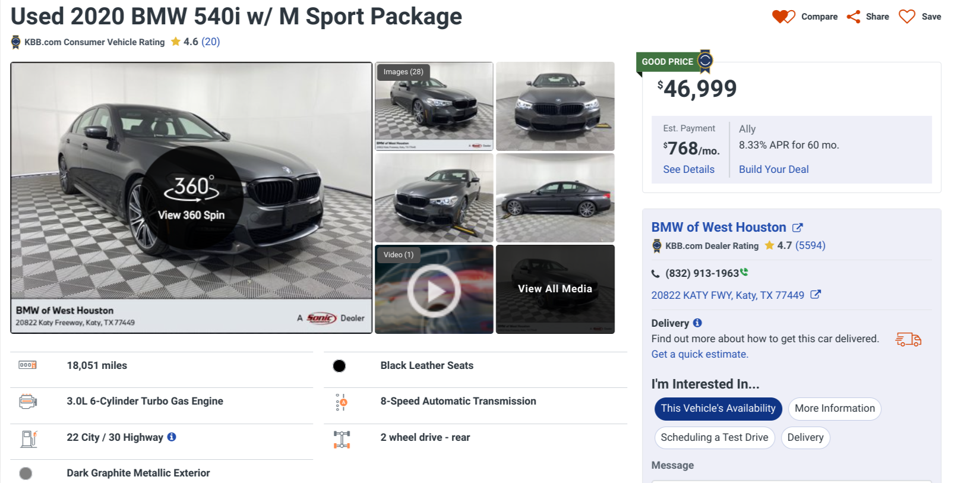This screenshot has height=483, width=980.
Task: Open the dealer address external link icon
Action: [815, 295]
